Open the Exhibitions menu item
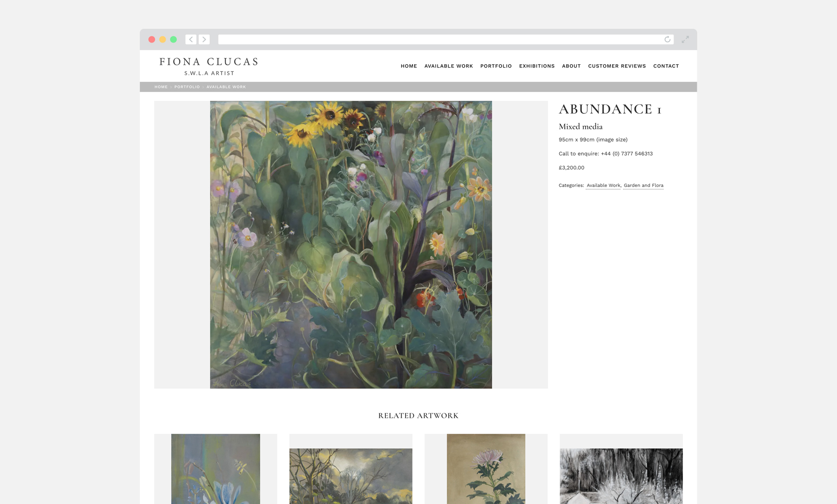 (x=537, y=66)
